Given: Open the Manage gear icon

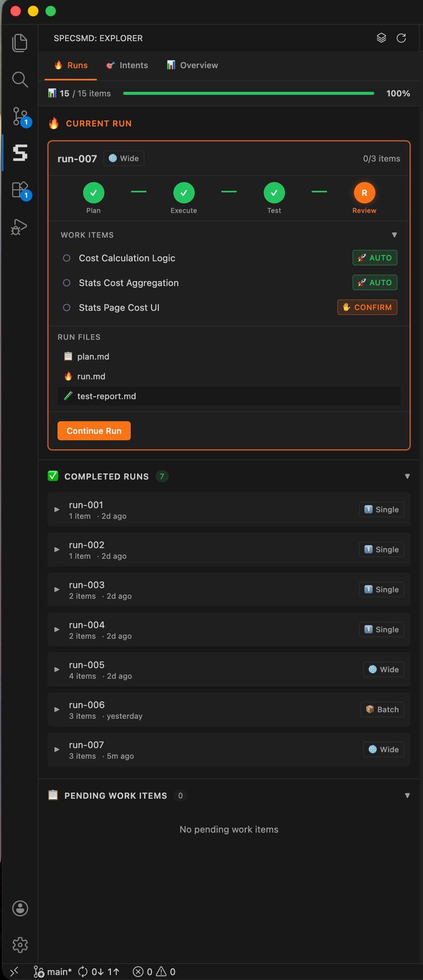Looking at the screenshot, I should click(20, 945).
